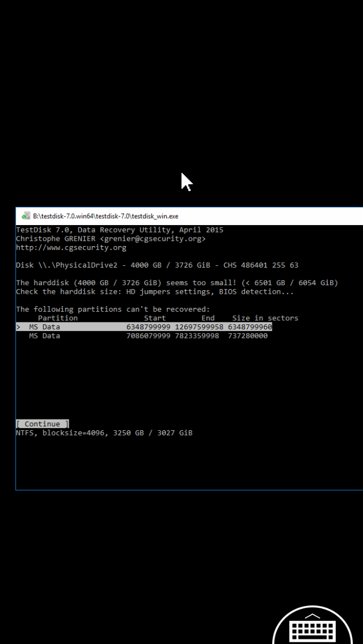Click TestDisk 7.0 version header line
The image size is (363, 644).
(x=120, y=230)
